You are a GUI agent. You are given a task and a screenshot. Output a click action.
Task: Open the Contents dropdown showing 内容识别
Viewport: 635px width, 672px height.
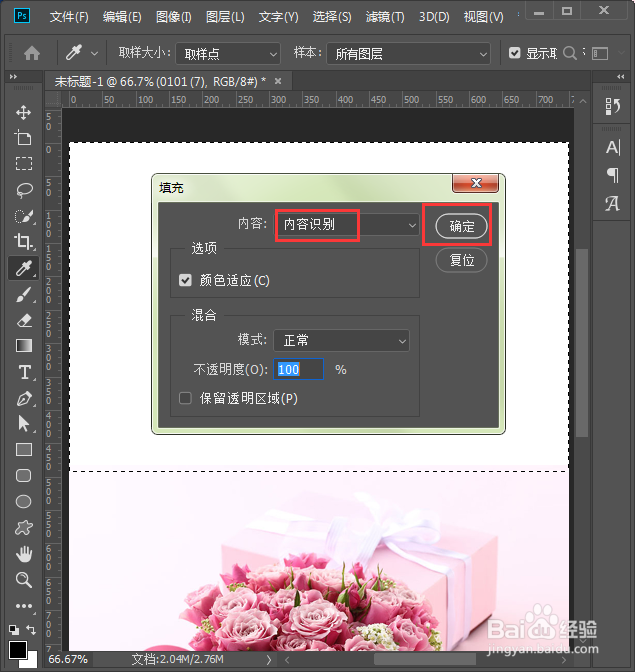pos(346,225)
